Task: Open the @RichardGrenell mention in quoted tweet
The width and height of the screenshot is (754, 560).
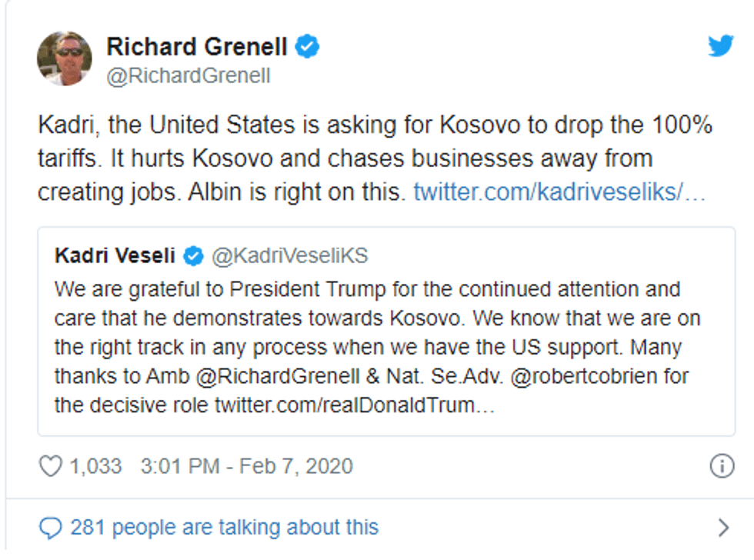Action: pyautogui.click(x=259, y=377)
